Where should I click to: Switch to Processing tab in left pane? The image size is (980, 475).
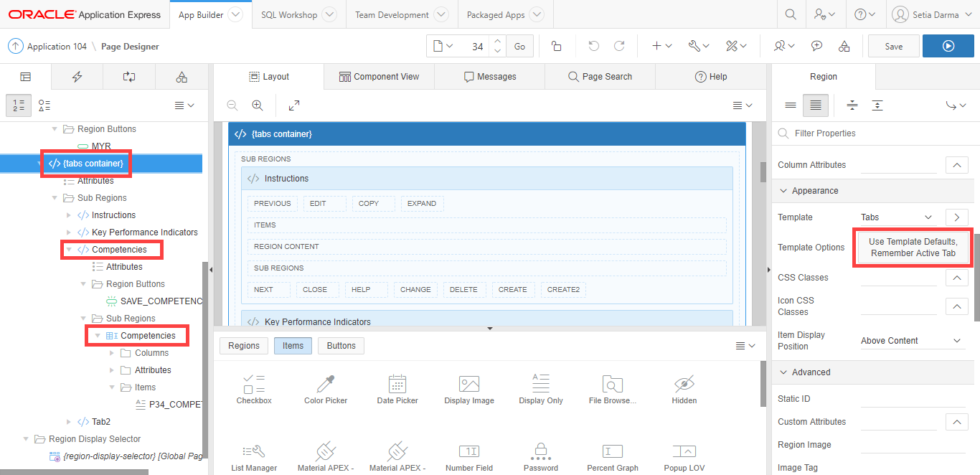point(129,77)
